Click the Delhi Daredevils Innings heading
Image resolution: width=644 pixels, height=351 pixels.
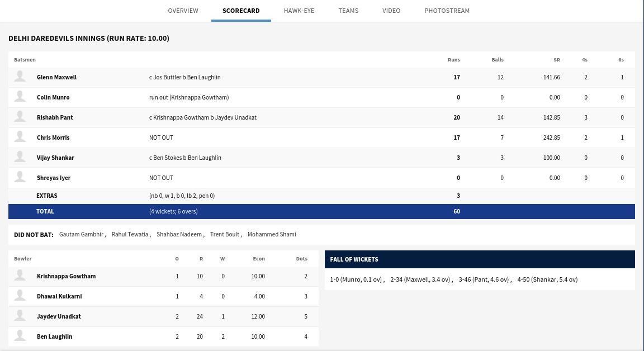point(89,38)
